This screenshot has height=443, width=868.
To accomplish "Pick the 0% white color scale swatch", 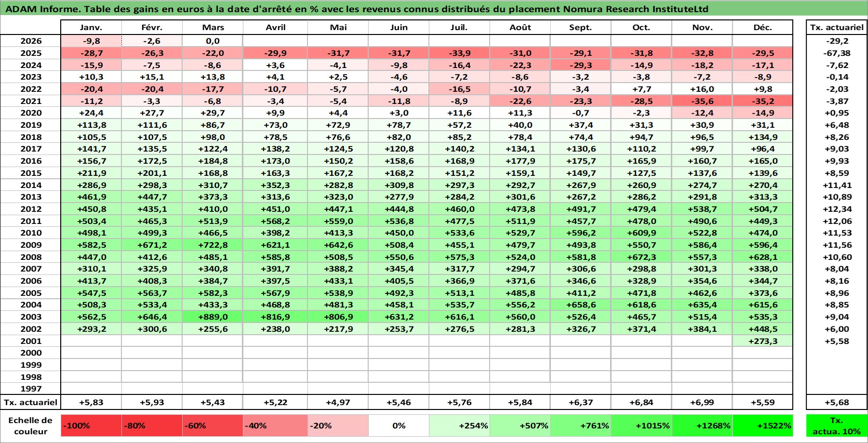I will (x=399, y=426).
